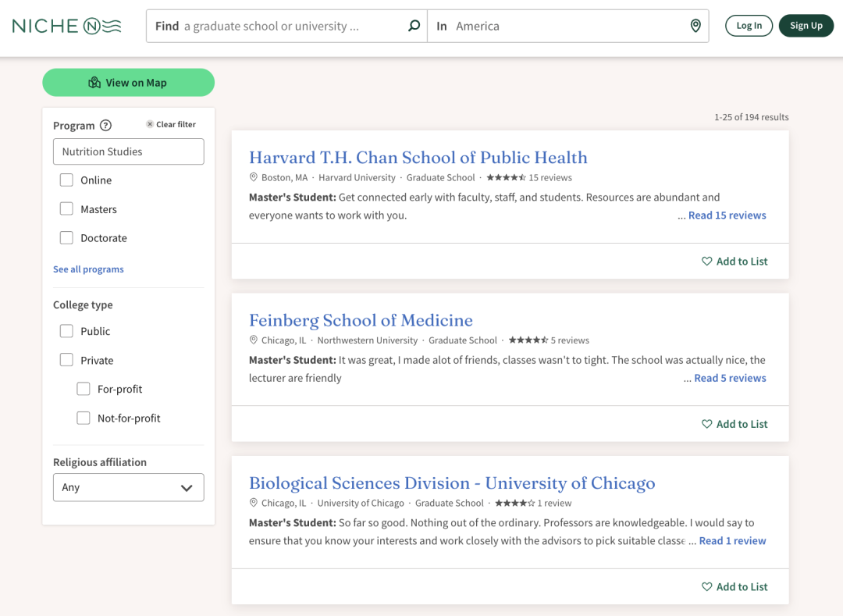Tick the Private college type checkbox
This screenshot has height=616, width=843.
pos(66,360)
